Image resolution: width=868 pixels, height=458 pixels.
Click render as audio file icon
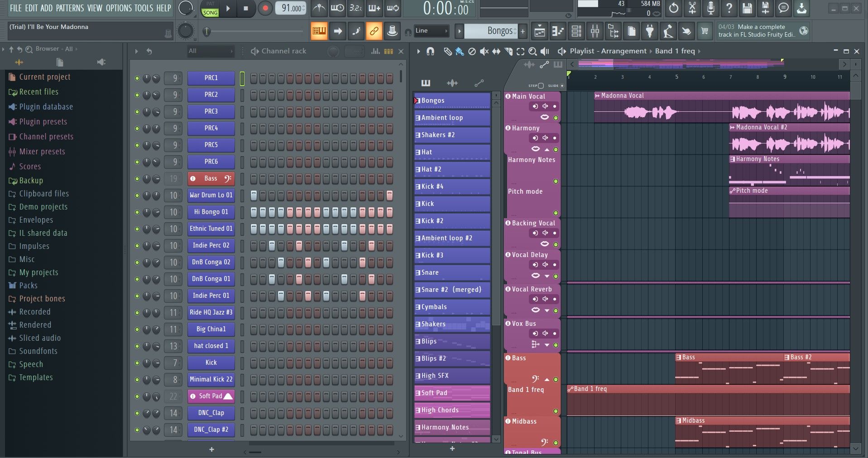pyautogui.click(x=765, y=8)
